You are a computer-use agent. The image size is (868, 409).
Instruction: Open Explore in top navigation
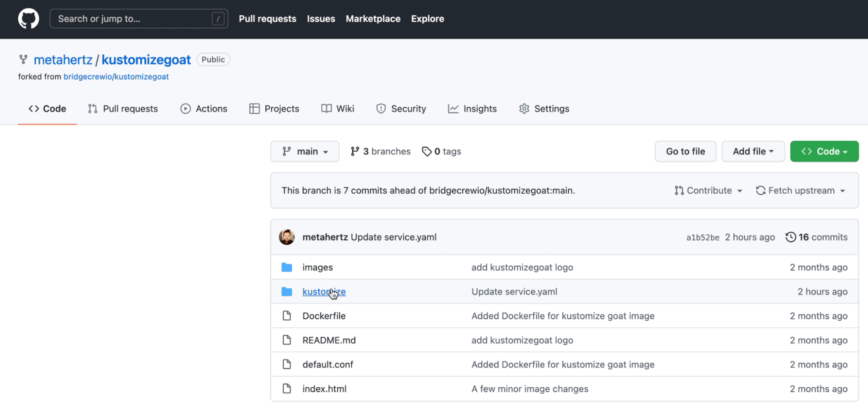pyautogui.click(x=427, y=19)
